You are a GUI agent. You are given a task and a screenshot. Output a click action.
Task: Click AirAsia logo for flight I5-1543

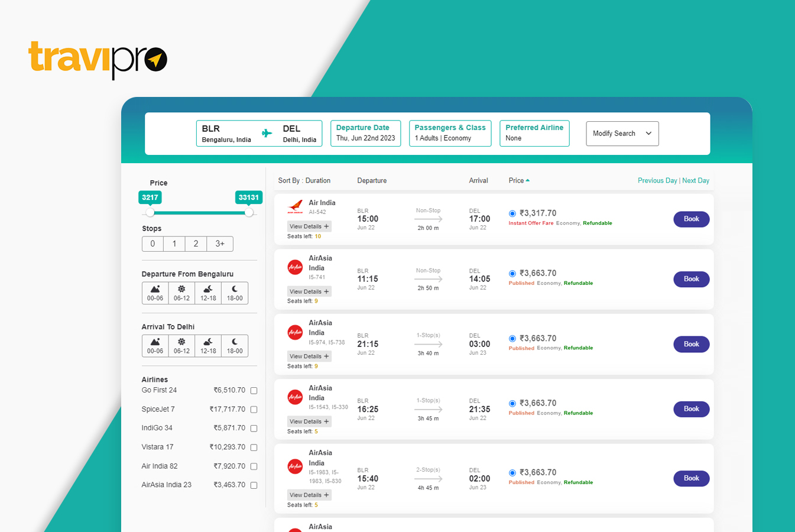(295, 397)
